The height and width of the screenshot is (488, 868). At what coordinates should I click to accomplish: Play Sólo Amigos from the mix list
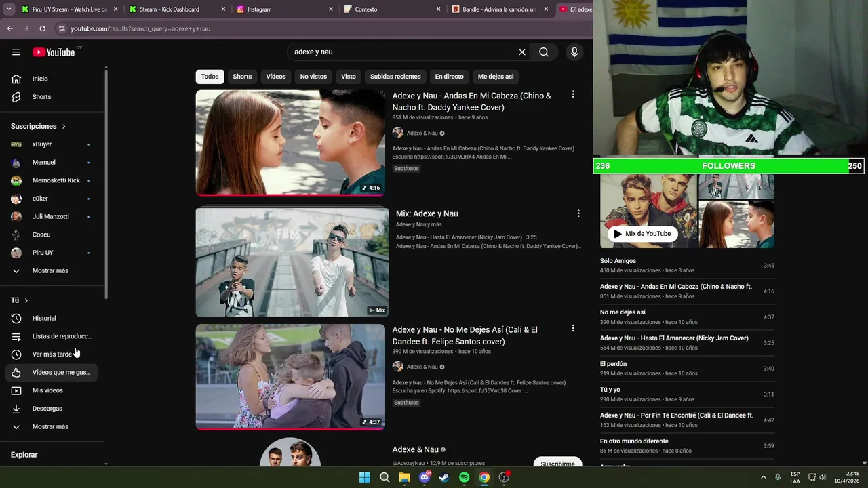click(x=687, y=266)
